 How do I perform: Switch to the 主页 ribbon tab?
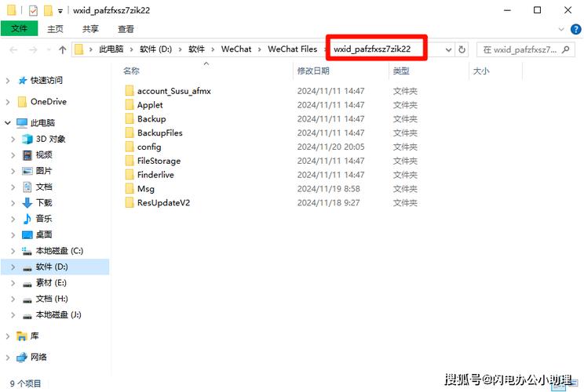coord(55,29)
